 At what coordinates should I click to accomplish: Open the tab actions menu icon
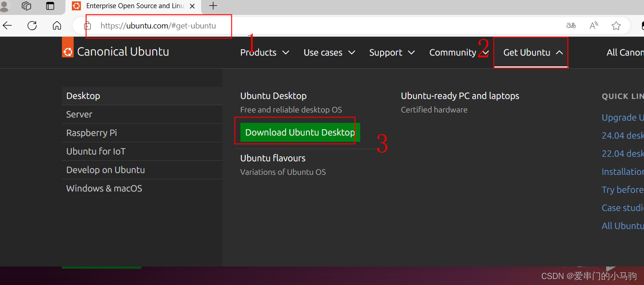point(50,6)
